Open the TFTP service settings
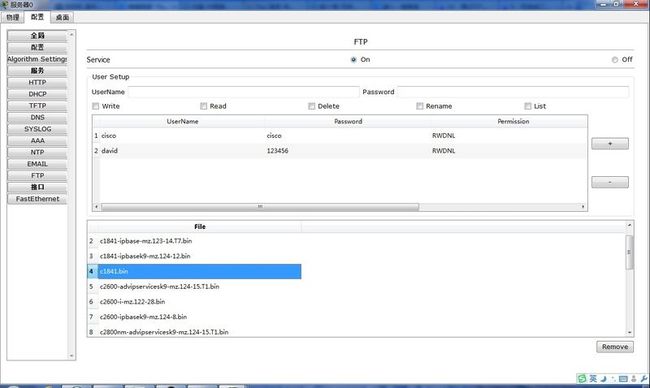The width and height of the screenshot is (650, 388). (37, 106)
